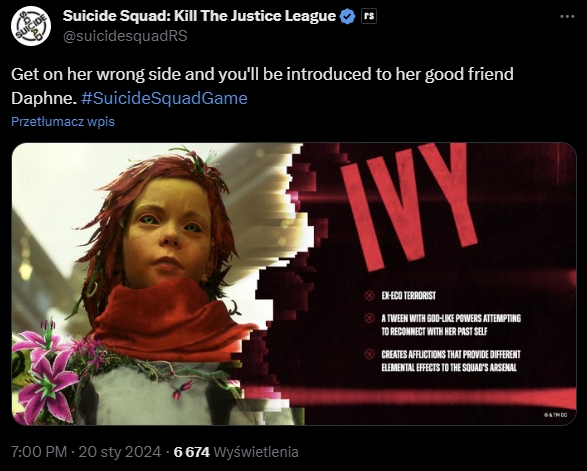This screenshot has height=471, width=587.
Task: Click 'Przetłumacz wpis' to translate the post
Action: (x=63, y=121)
